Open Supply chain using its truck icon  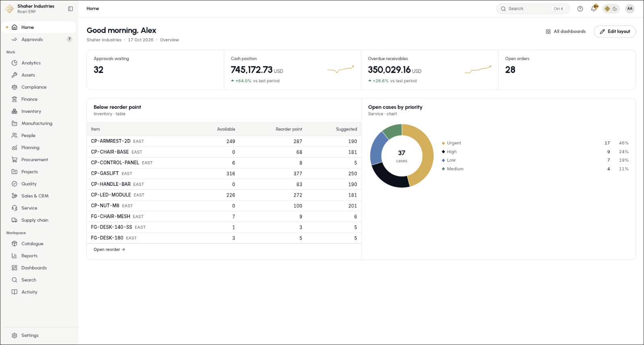(14, 220)
